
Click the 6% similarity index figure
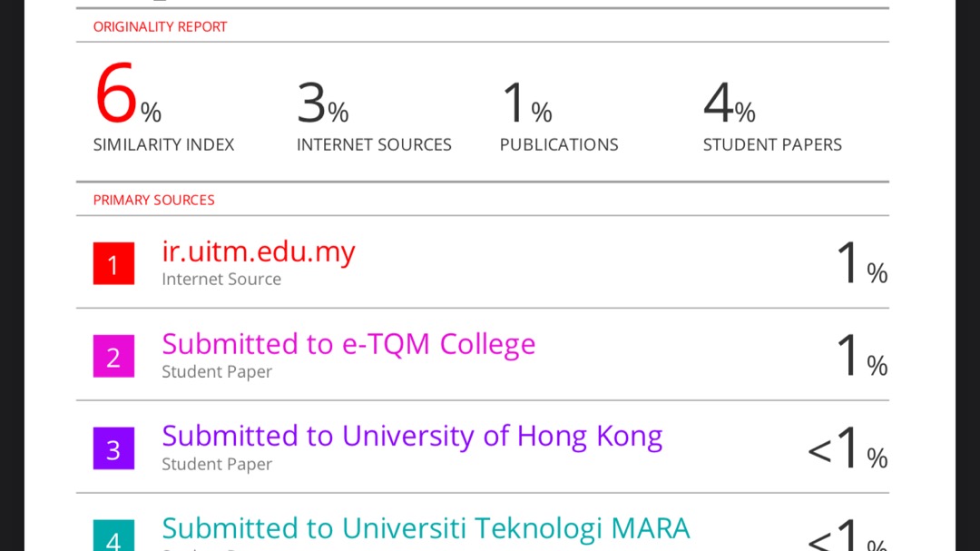(x=127, y=98)
